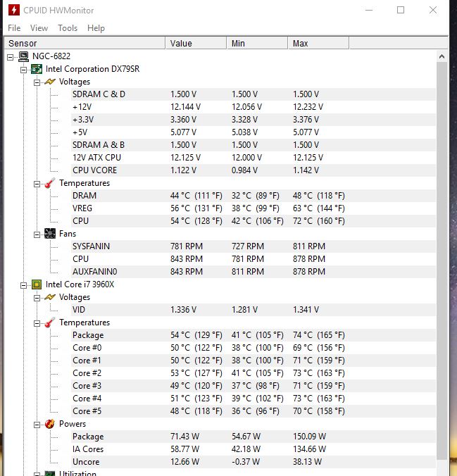Click the -0.37 W Uncore minimum
The width and height of the screenshot is (457, 476).
(x=246, y=462)
